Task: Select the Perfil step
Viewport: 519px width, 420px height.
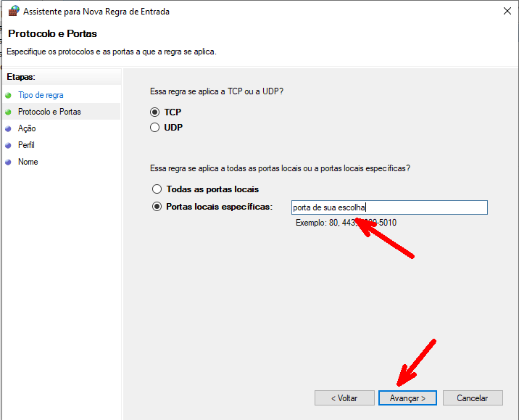Action: (x=26, y=145)
